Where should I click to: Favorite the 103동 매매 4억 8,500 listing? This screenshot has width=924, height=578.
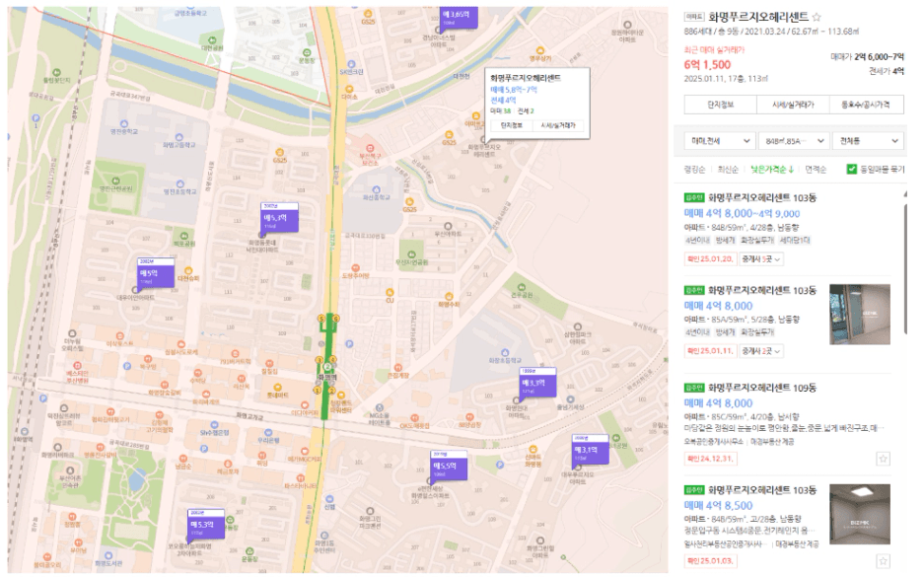point(883,561)
